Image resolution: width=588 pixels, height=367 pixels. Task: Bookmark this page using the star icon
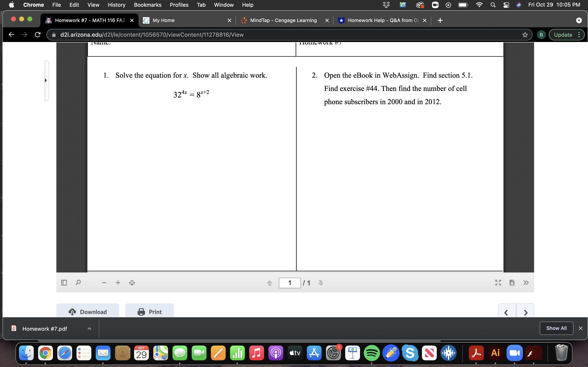tap(525, 34)
